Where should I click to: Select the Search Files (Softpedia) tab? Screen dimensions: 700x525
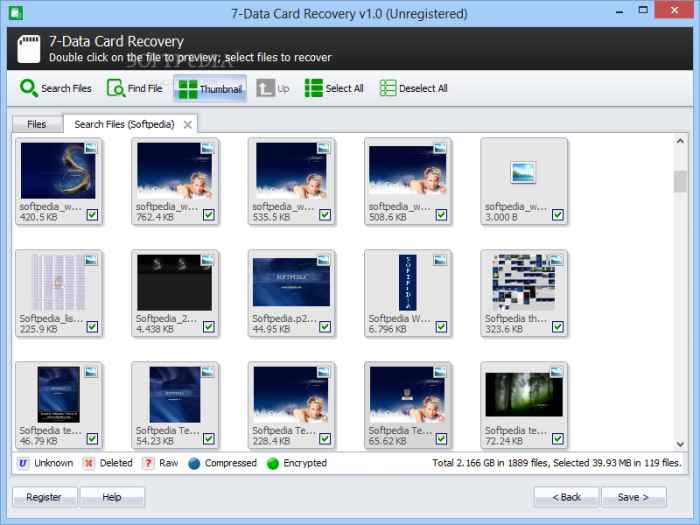(x=124, y=125)
